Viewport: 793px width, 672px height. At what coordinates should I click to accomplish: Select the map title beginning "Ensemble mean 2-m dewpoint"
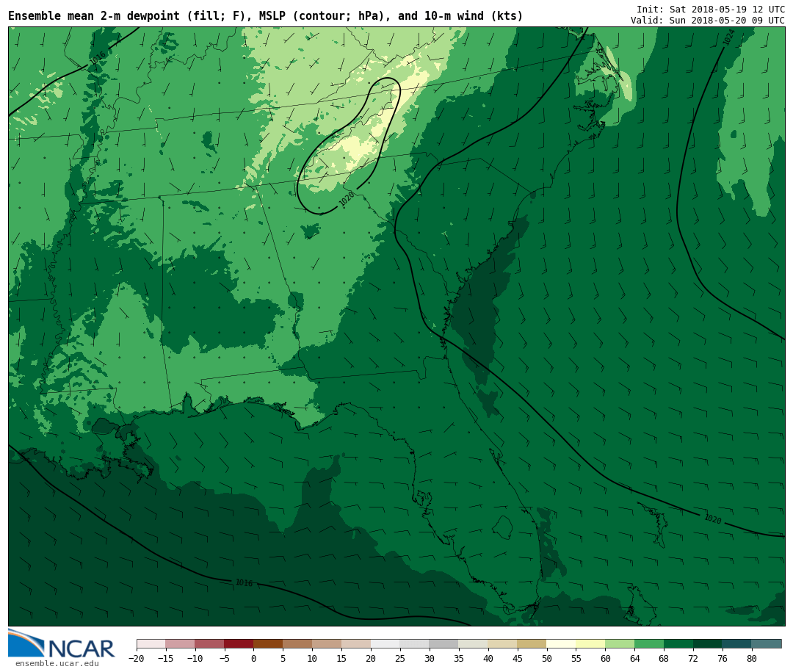tap(266, 15)
